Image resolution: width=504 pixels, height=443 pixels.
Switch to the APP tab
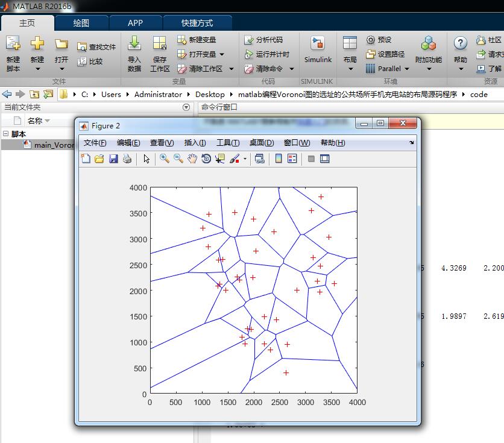point(135,23)
